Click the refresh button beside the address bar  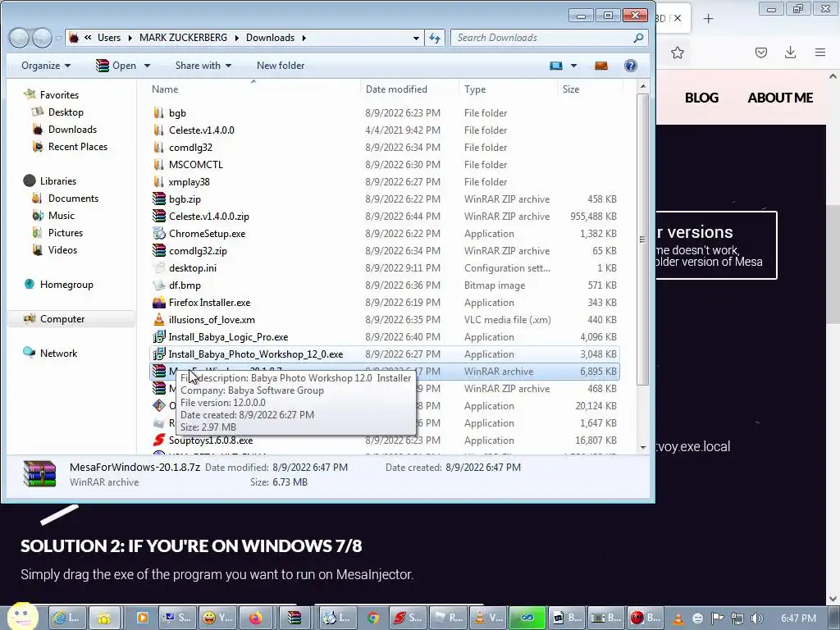click(x=435, y=38)
